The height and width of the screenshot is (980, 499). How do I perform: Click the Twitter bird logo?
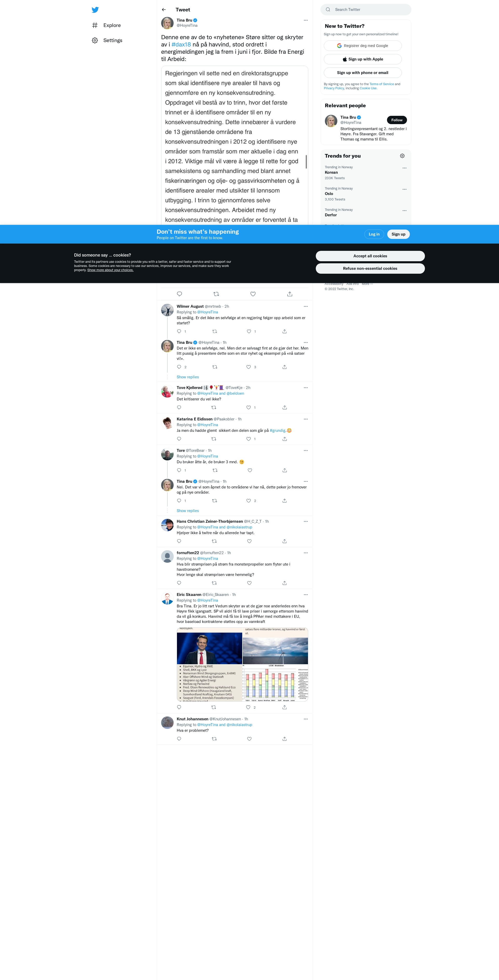pyautogui.click(x=95, y=10)
